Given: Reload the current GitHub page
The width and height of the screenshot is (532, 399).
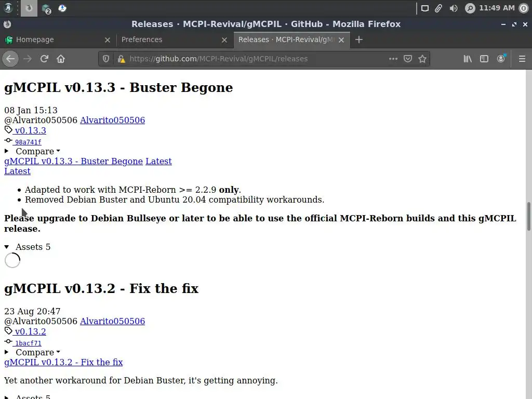Looking at the screenshot, I should click(44, 59).
